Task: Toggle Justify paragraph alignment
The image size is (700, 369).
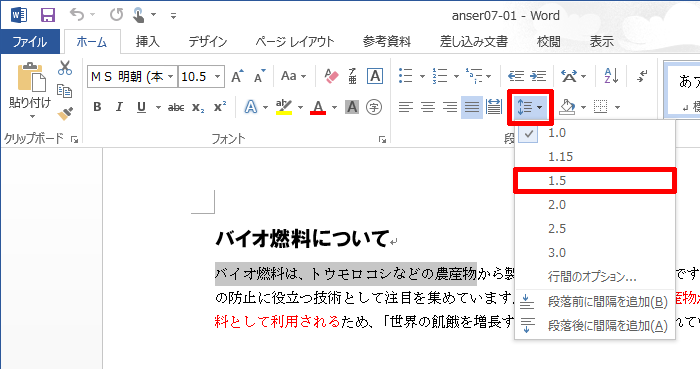Action: pyautogui.click(x=472, y=107)
